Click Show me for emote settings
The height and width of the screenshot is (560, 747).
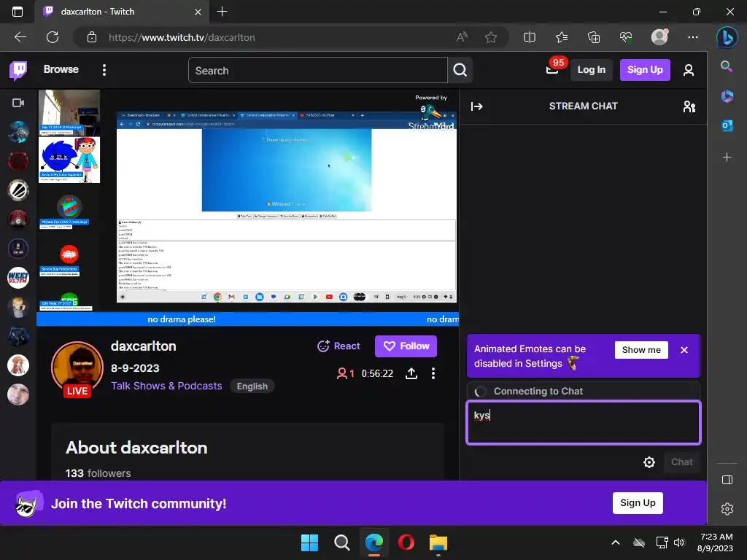(641, 350)
